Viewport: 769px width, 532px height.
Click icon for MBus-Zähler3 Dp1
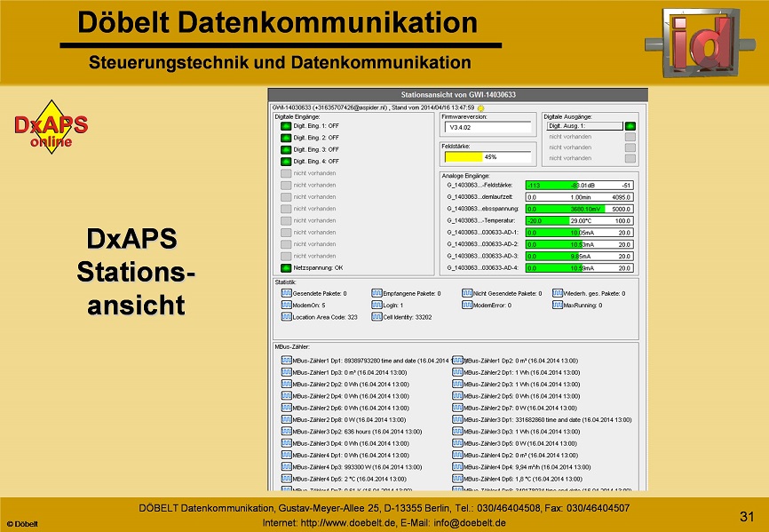(457, 420)
